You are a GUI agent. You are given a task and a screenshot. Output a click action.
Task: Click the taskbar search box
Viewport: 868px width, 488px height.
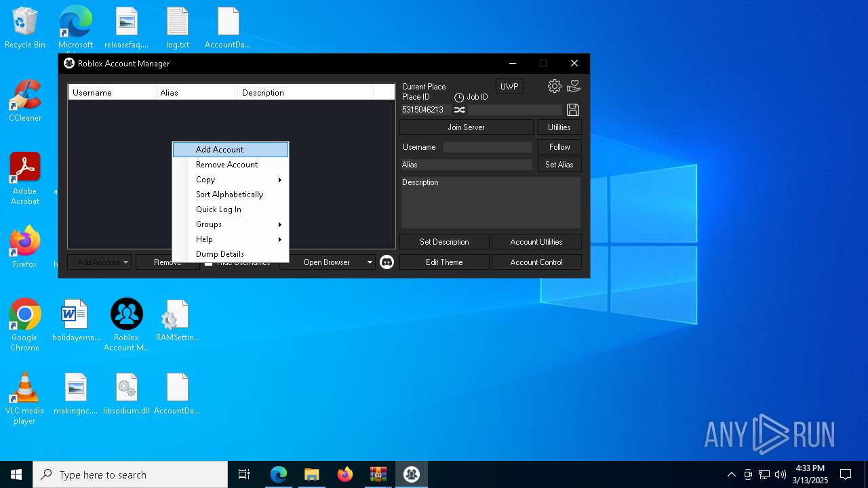pos(130,474)
